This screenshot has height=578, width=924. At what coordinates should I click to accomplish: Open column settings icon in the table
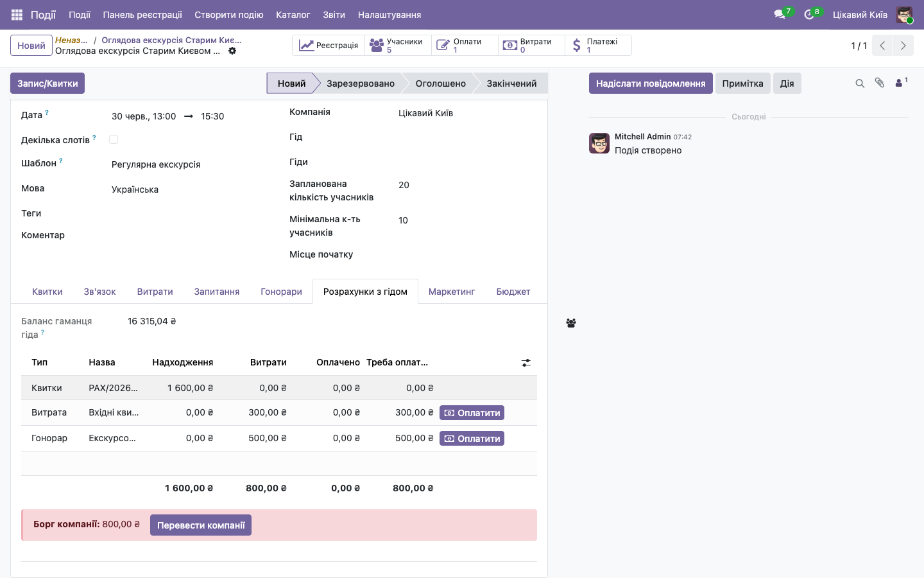click(x=526, y=363)
